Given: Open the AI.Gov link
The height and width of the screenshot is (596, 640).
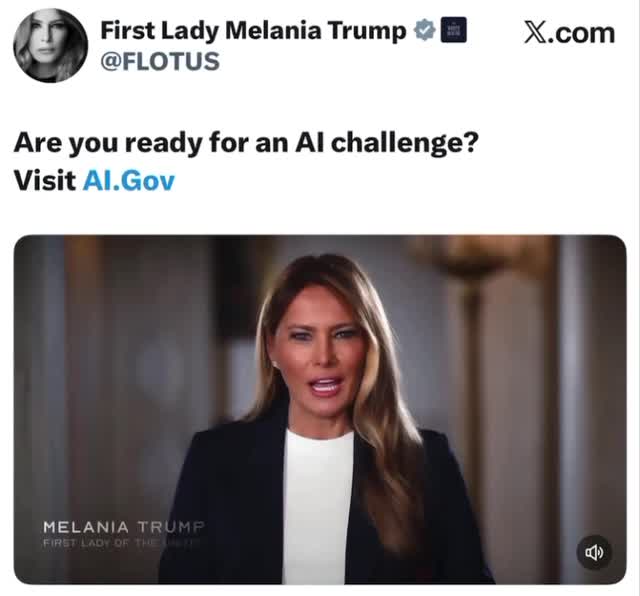Looking at the screenshot, I should pos(129,181).
